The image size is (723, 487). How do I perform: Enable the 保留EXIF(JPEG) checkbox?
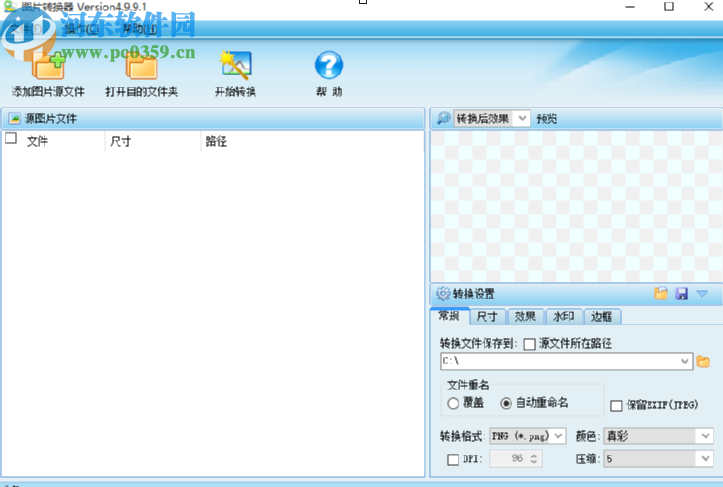coord(616,406)
